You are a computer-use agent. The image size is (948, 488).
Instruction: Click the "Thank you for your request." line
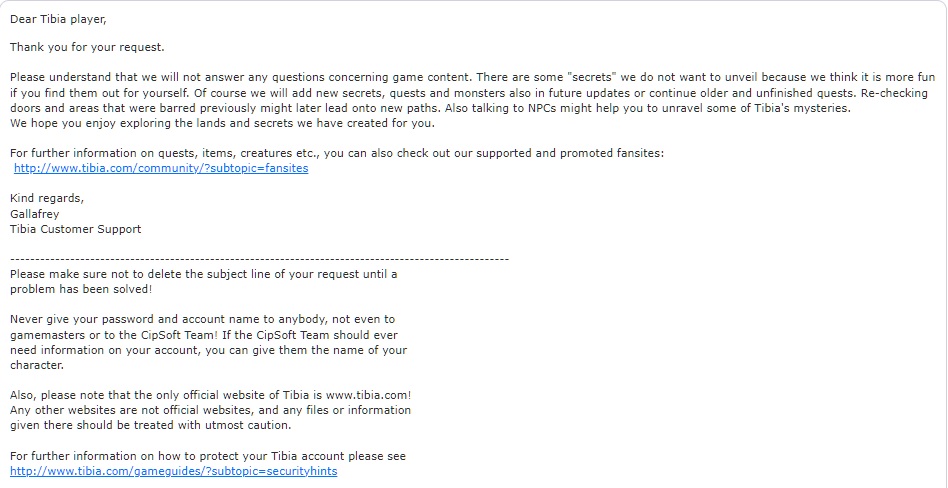87,47
